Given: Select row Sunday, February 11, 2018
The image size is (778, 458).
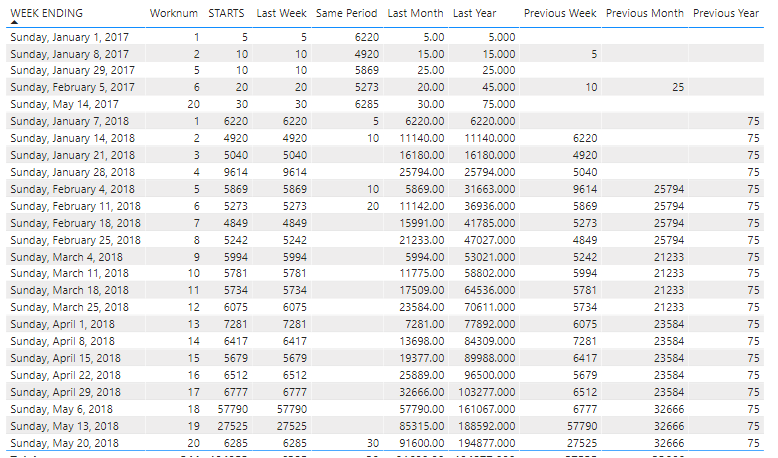Looking at the screenshot, I should coord(385,206).
